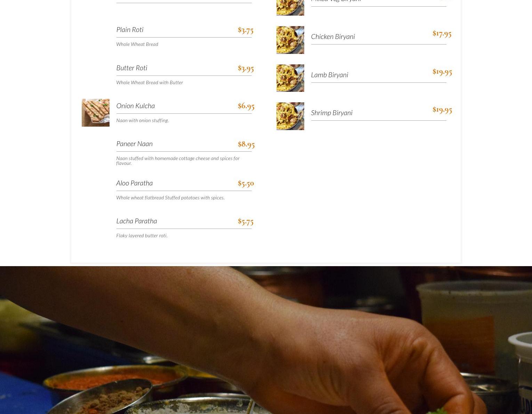Select the Aloo Paratha title
Screen dimensions: 532x414
[x=135, y=183]
